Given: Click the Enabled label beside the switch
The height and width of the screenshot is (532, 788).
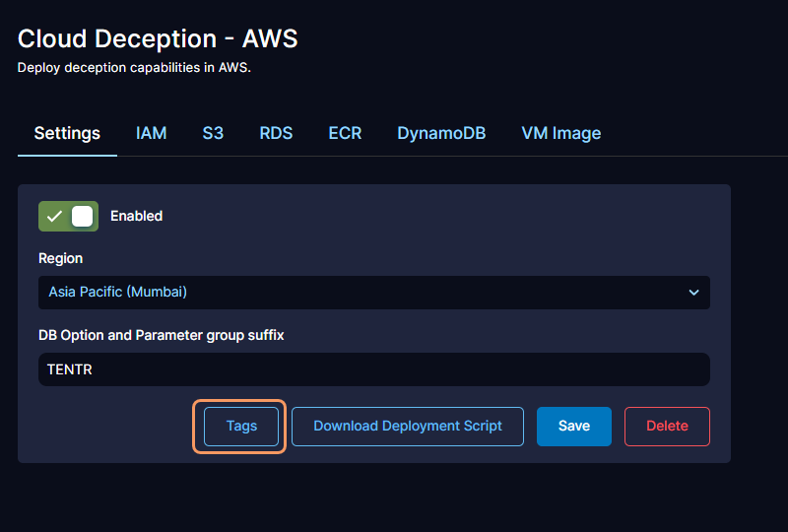Looking at the screenshot, I should coord(136,216).
